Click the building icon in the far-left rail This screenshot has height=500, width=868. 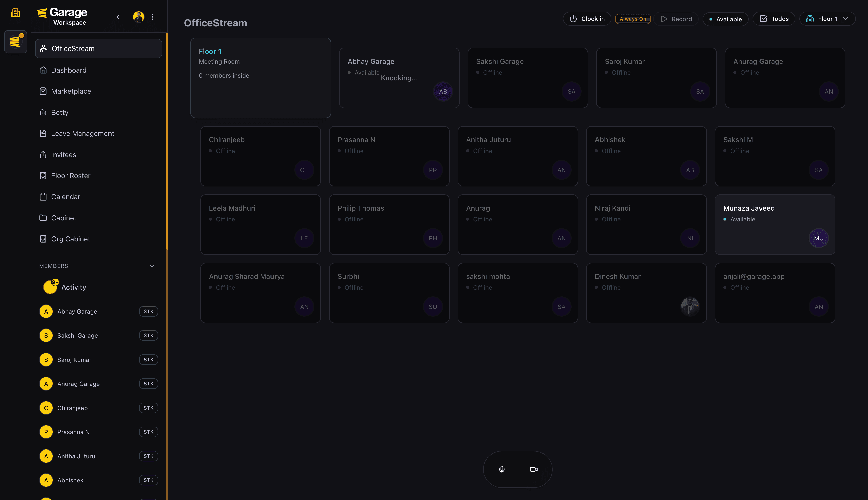coord(15,13)
